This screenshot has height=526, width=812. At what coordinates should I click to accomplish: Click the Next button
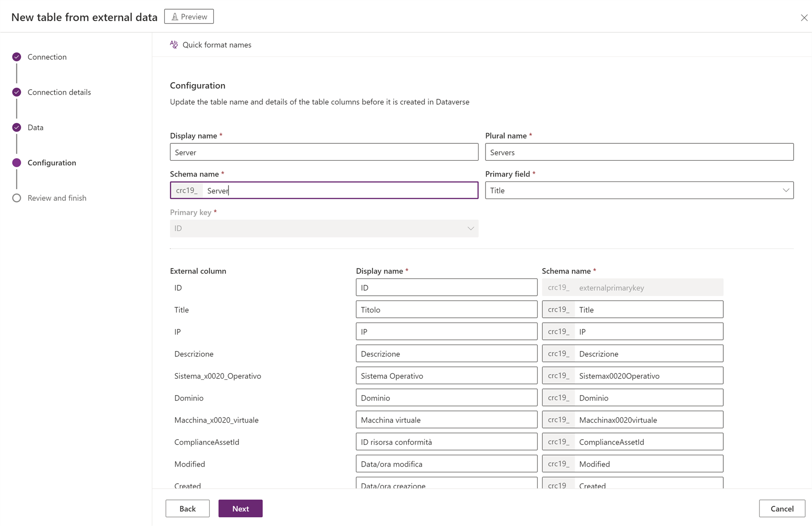tap(240, 509)
